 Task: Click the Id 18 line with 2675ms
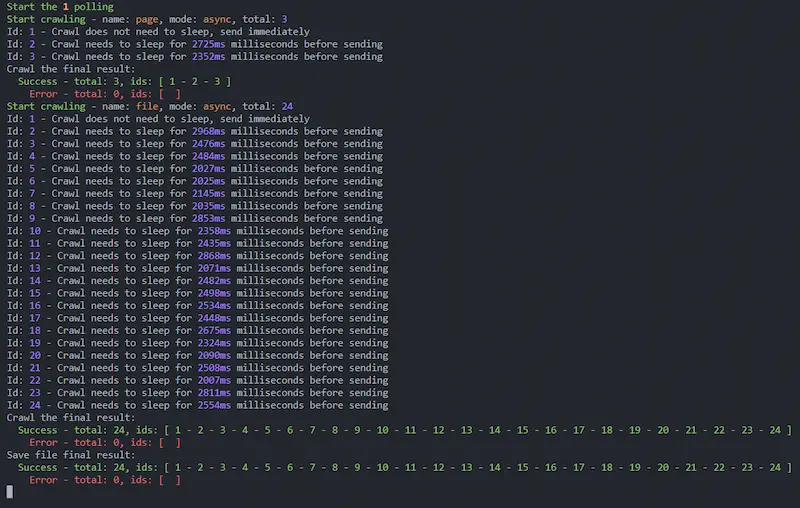pos(197,331)
